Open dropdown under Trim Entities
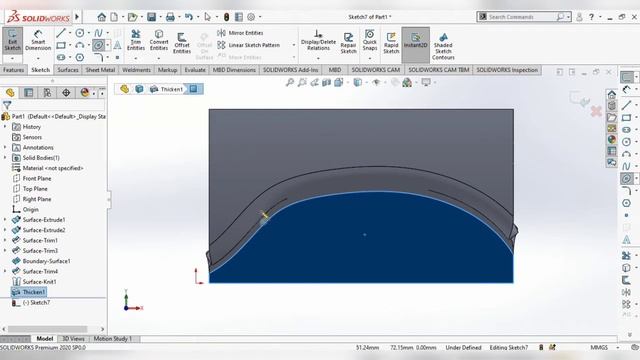Viewport: 640px width, 360px height. (x=136, y=58)
